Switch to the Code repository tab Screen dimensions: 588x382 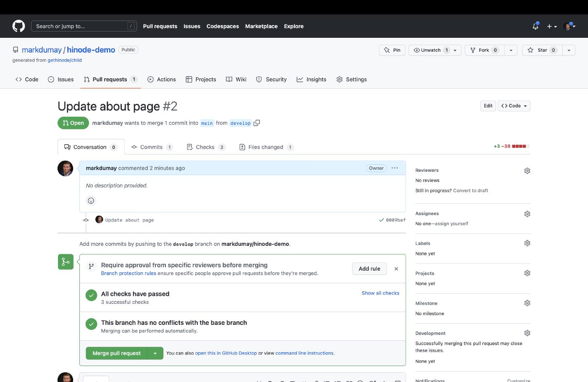27,79
